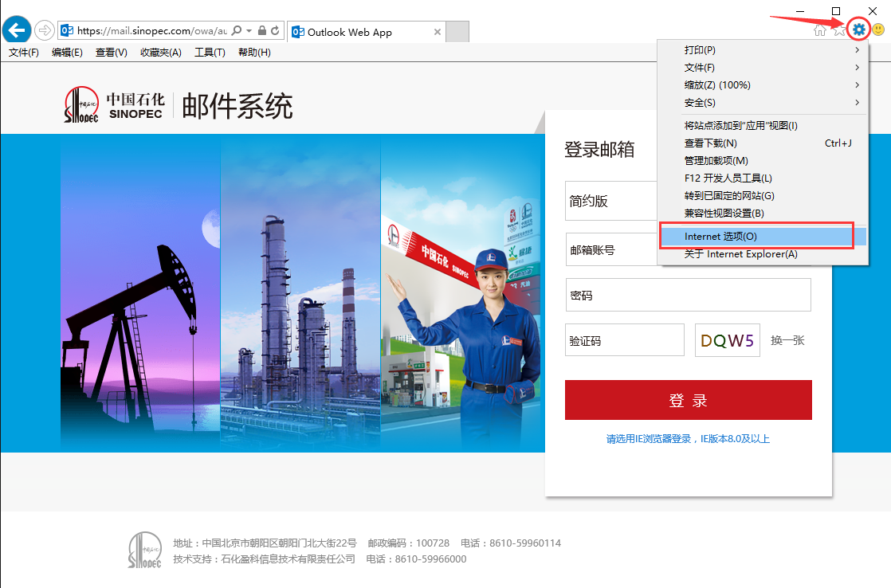The width and height of the screenshot is (891, 588).
Task: Click the Home icon in the browser toolbar
Action: (x=819, y=30)
